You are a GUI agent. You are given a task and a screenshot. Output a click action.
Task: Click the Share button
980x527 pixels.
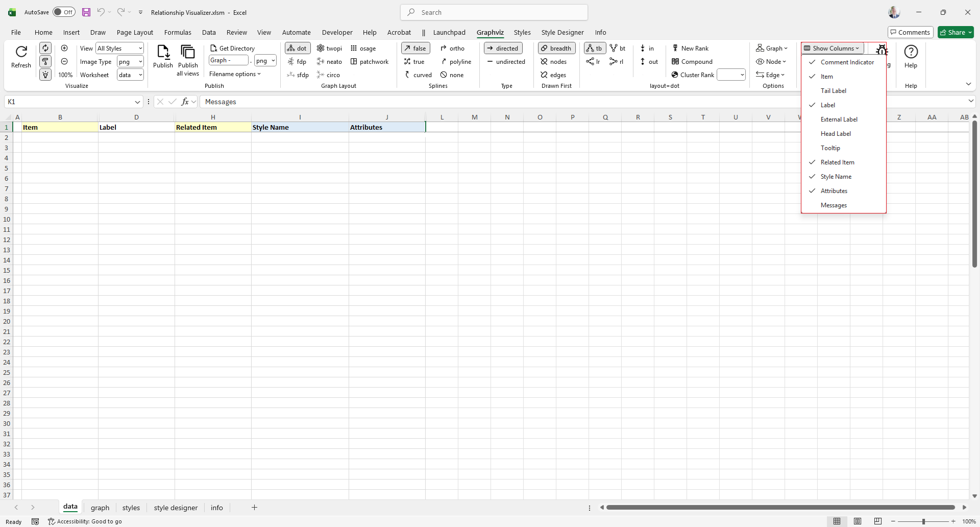[x=955, y=32]
